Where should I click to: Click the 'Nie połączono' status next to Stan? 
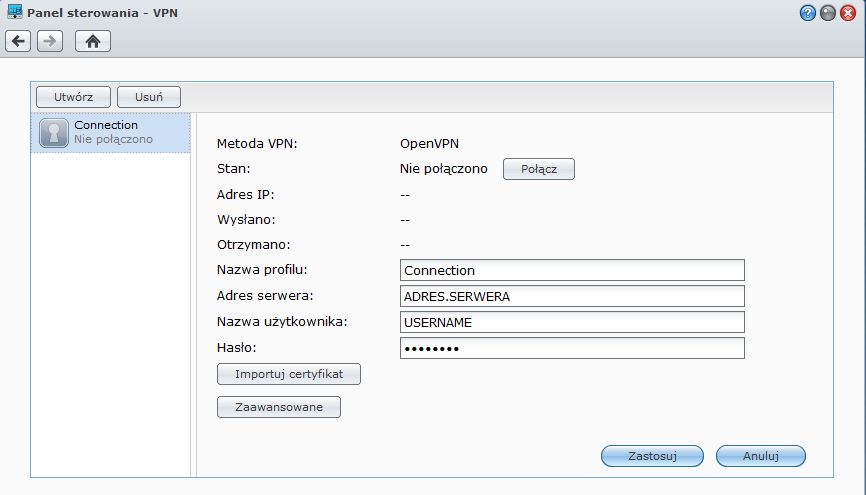tap(443, 169)
